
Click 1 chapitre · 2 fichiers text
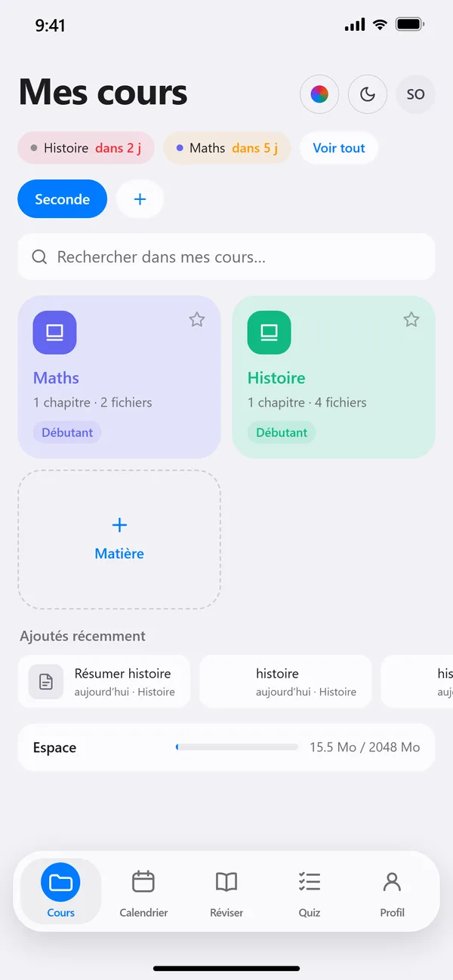tap(92, 403)
